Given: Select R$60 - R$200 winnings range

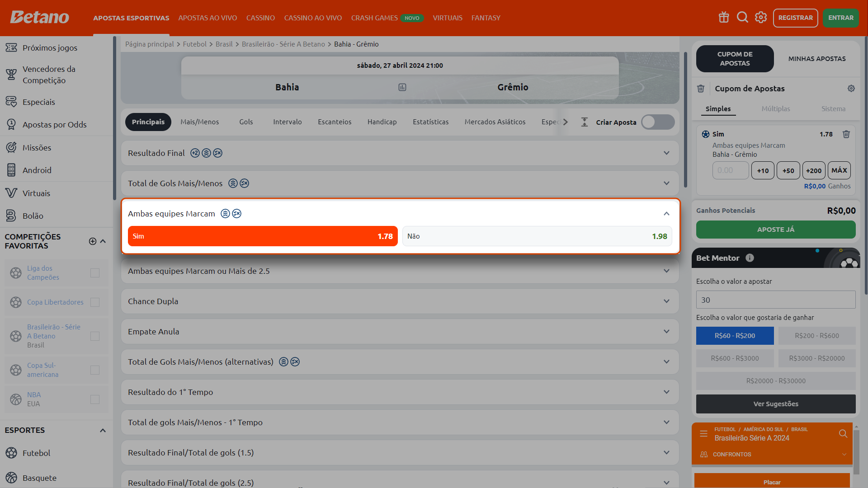Looking at the screenshot, I should click(x=735, y=336).
